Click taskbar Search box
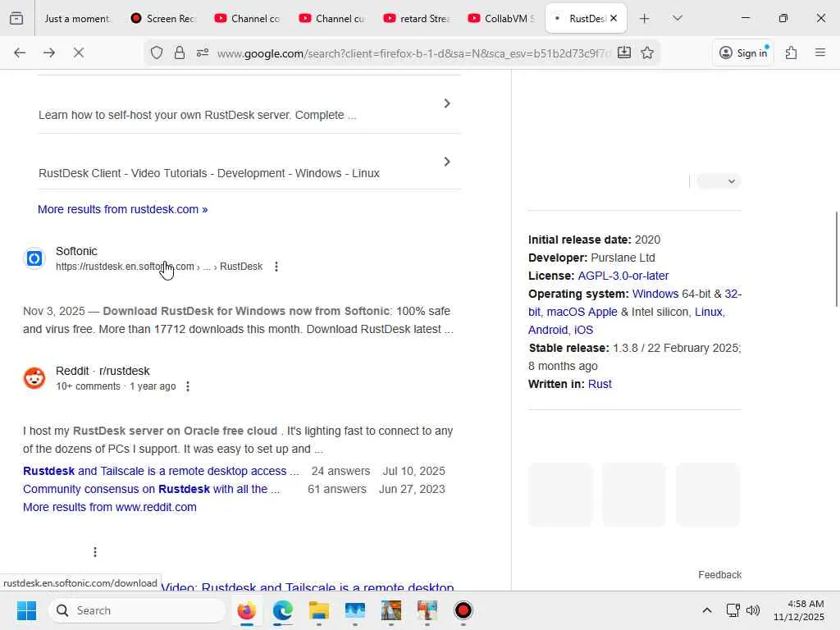This screenshot has height=630, width=840. pyautogui.click(x=137, y=610)
